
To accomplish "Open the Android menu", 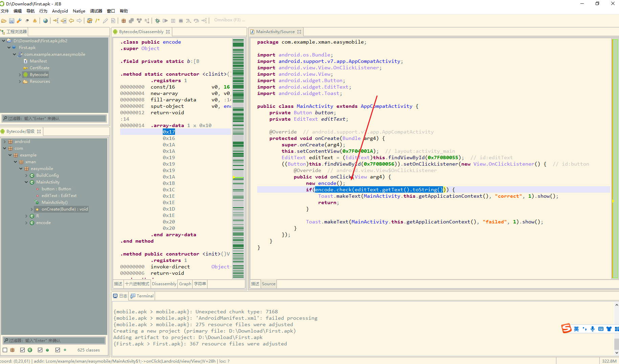I will [60, 11].
